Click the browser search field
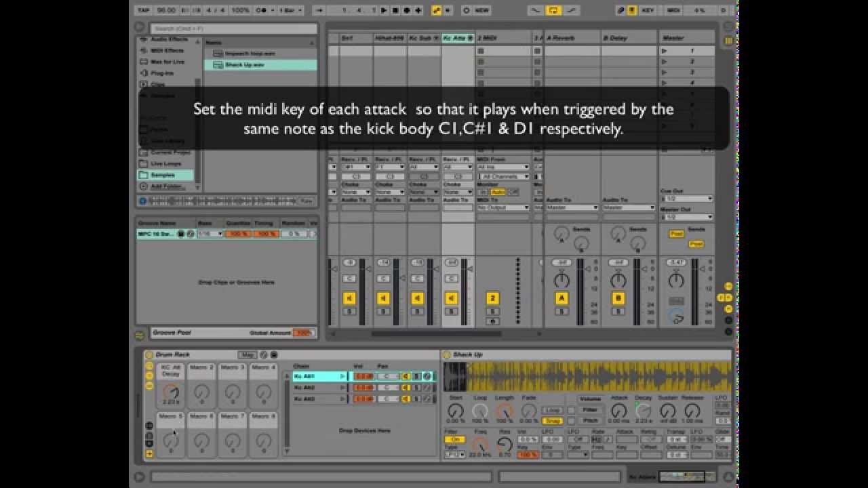The height and width of the screenshot is (488, 868). [234, 28]
